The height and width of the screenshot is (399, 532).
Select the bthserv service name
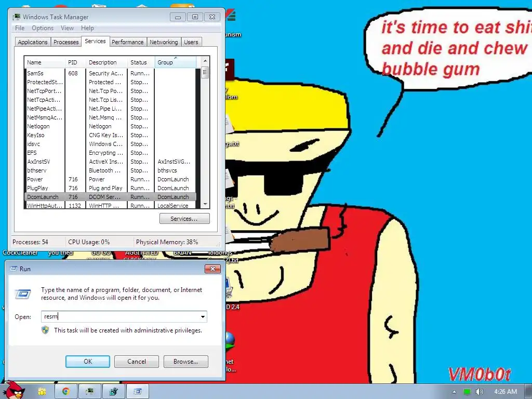pos(37,170)
